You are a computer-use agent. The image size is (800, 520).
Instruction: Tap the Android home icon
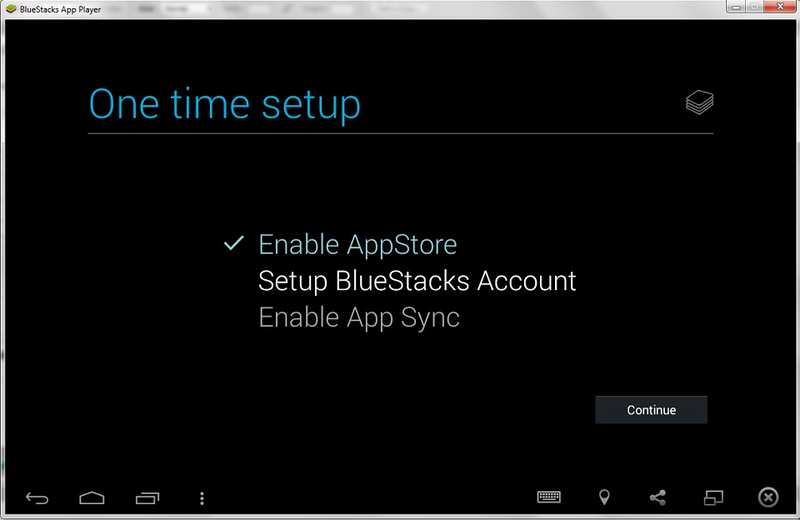pyautogui.click(x=92, y=498)
